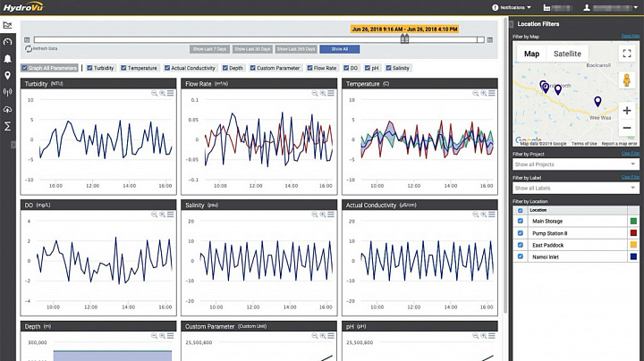The height and width of the screenshot is (361, 644).
Task: Open the gauge dashboard from the sidebar
Action: 8,42
